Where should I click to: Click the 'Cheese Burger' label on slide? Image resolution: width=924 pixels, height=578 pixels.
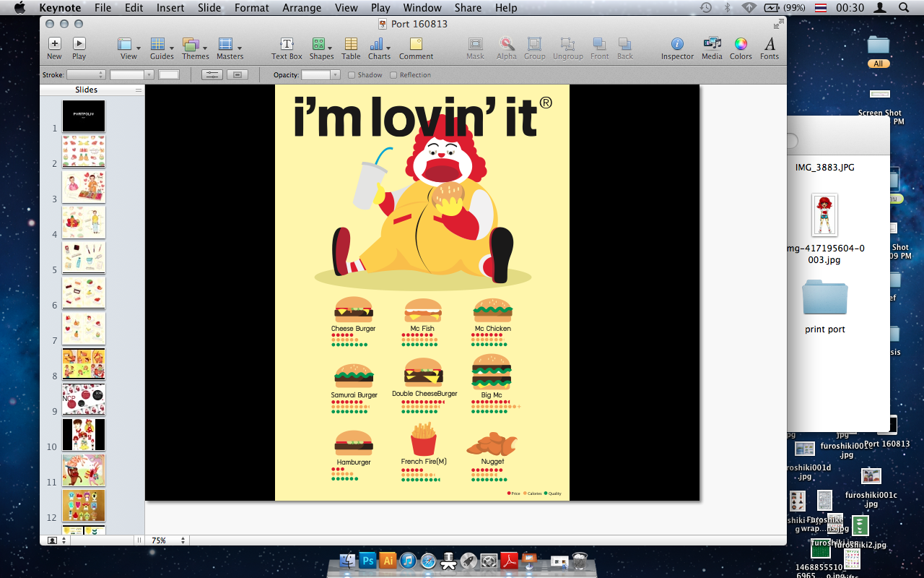354,329
